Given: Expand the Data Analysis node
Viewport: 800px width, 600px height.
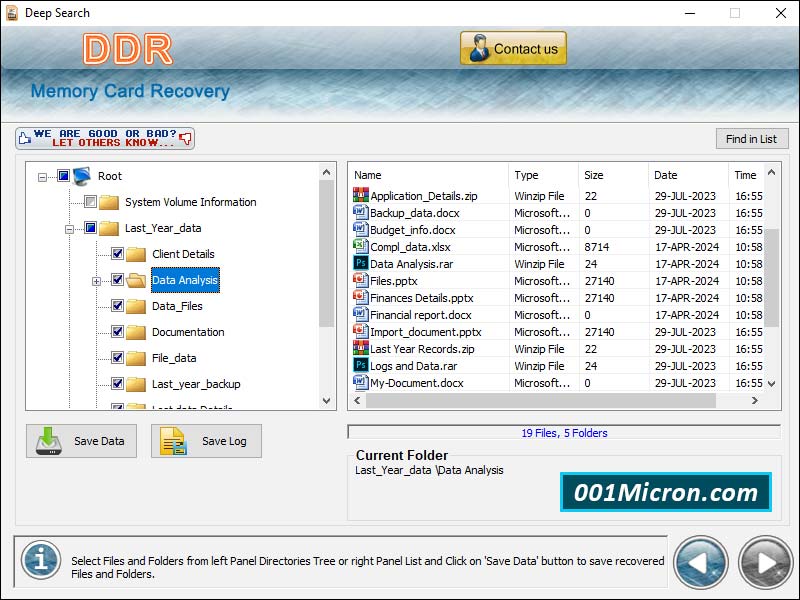Looking at the screenshot, I should coord(96,281).
